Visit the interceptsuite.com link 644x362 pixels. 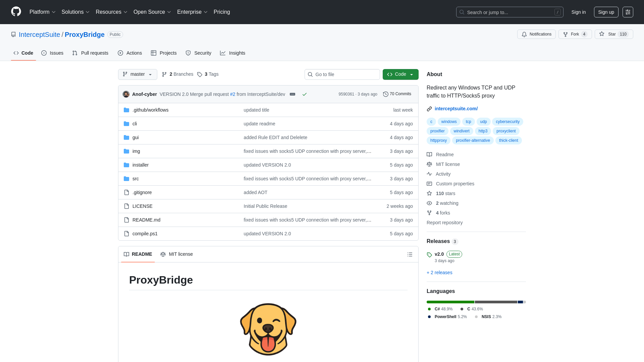(456, 109)
